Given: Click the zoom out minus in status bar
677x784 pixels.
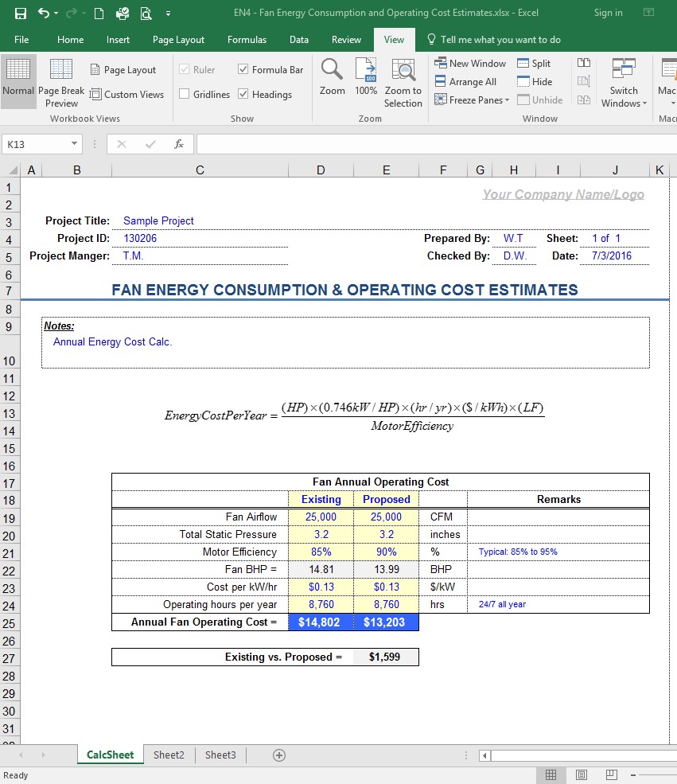Looking at the screenshot, I should (x=632, y=775).
